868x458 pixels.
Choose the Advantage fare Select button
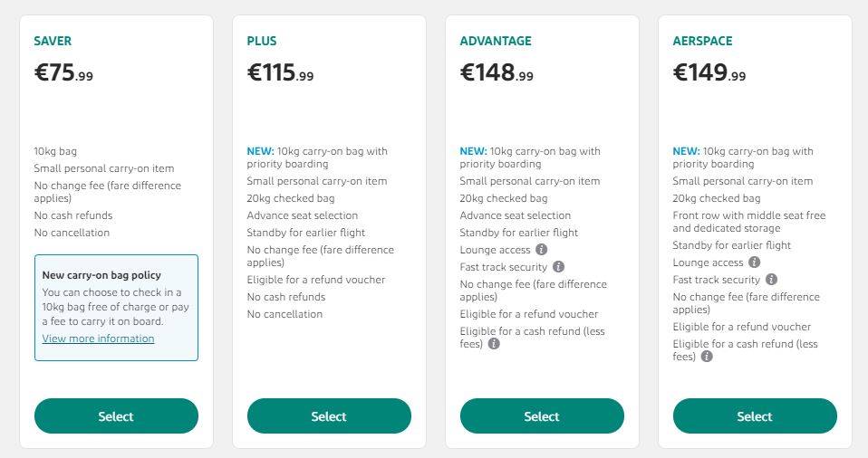tap(542, 416)
